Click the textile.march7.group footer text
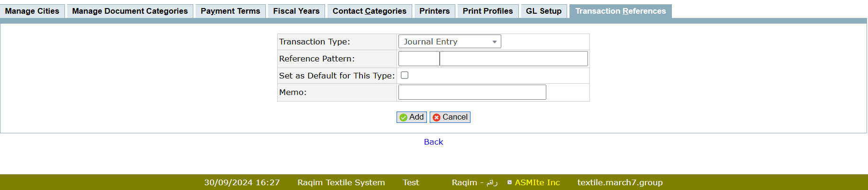The image size is (868, 190). 620,182
